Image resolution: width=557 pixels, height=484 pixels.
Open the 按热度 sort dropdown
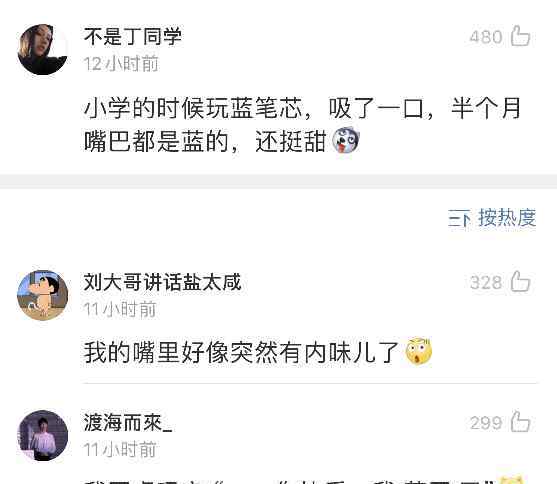point(492,217)
